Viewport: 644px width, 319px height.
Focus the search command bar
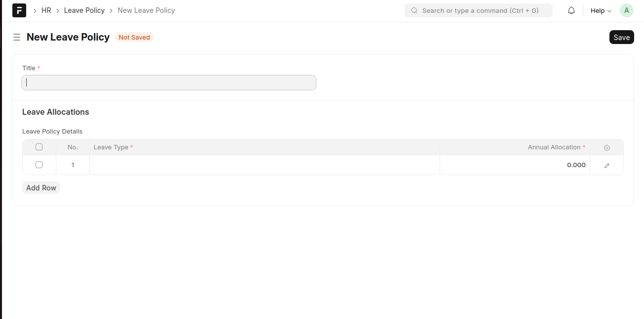pyautogui.click(x=480, y=10)
